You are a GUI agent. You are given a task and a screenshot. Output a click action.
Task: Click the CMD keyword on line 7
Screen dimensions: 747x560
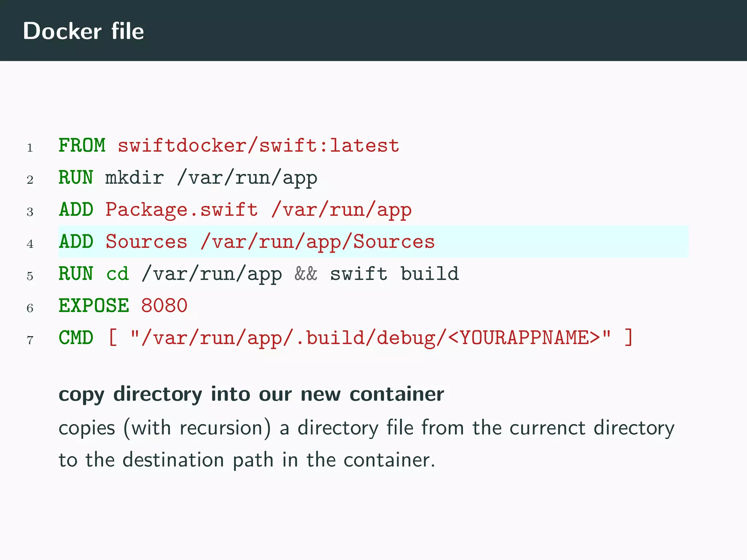pos(76,338)
